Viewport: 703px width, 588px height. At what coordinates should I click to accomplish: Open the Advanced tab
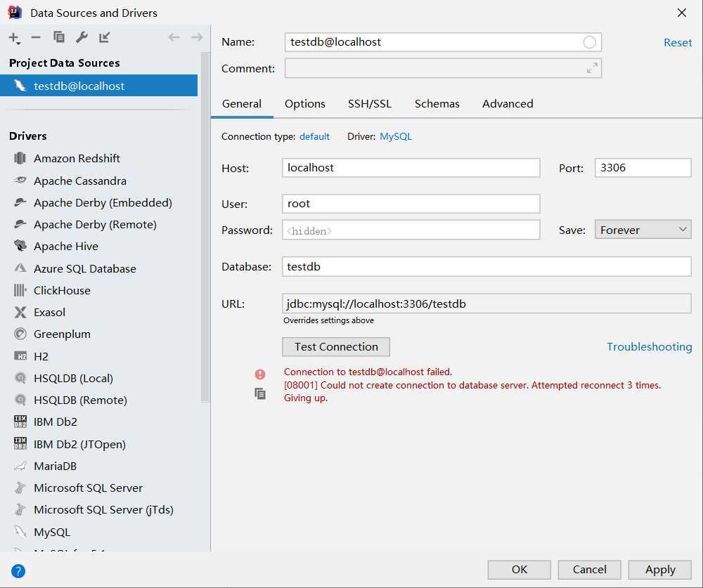click(x=508, y=103)
